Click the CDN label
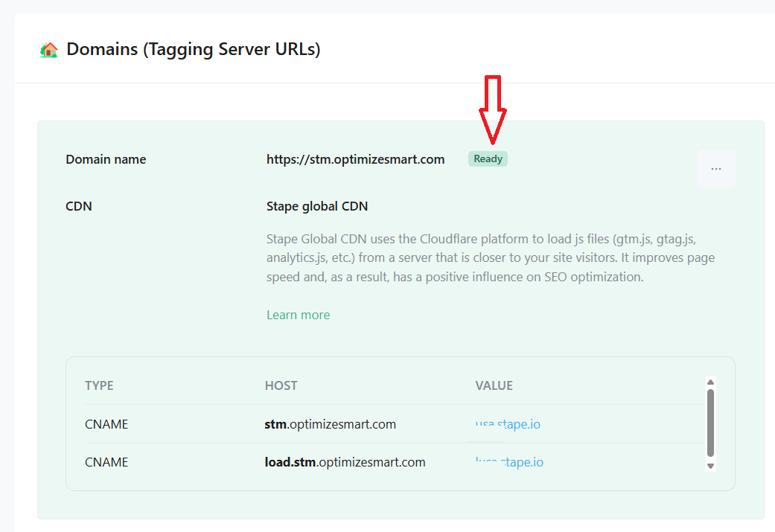 tap(79, 206)
